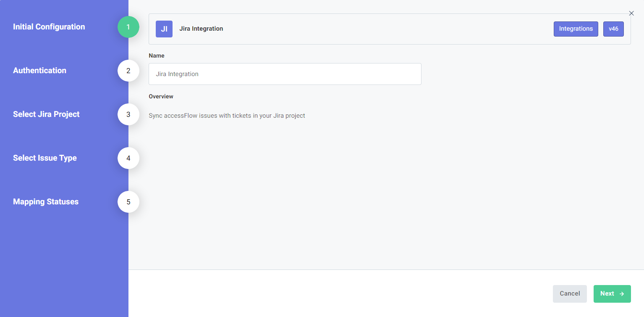The height and width of the screenshot is (317, 644).
Task: Click inside the Name text field
Action: pyautogui.click(x=285, y=74)
